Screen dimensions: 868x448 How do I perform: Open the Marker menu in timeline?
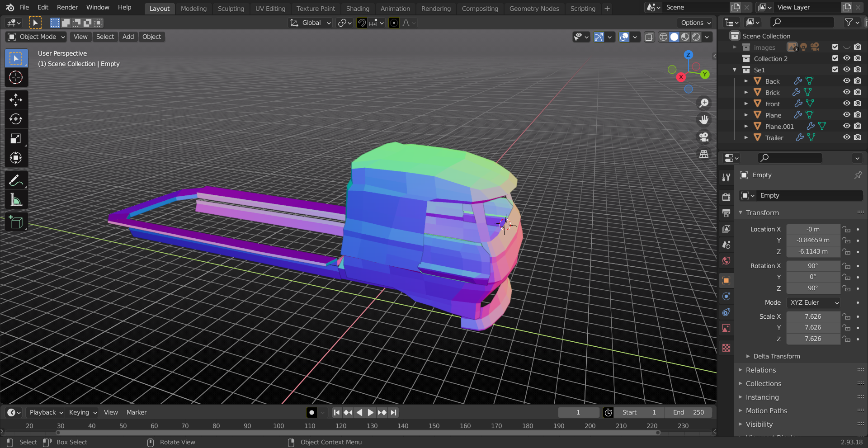click(137, 412)
